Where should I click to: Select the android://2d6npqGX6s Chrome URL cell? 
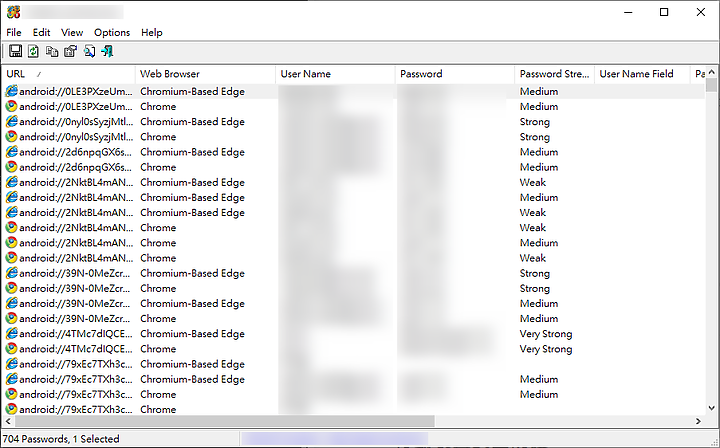[76, 167]
